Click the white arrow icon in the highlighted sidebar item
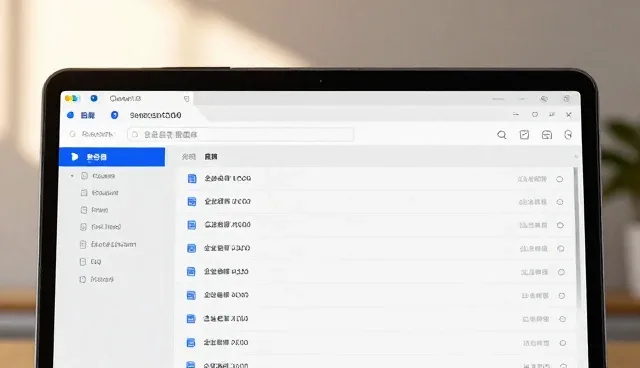This screenshot has height=368, width=640. pos(74,157)
